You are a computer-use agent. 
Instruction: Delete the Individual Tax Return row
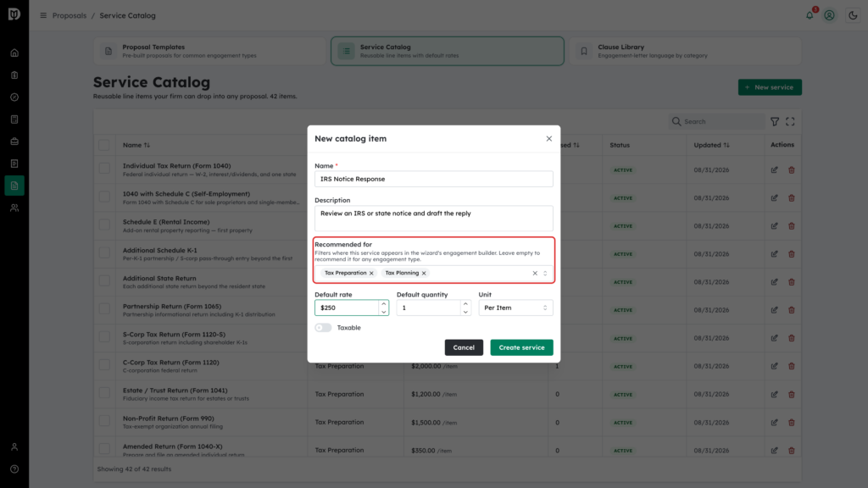pos(792,169)
